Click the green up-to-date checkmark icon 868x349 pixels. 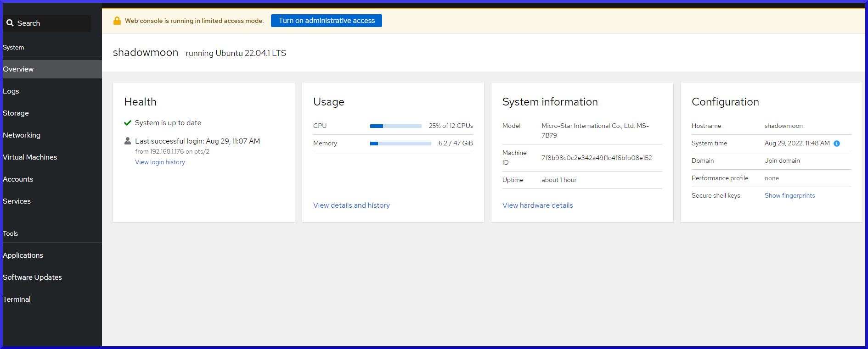click(128, 123)
